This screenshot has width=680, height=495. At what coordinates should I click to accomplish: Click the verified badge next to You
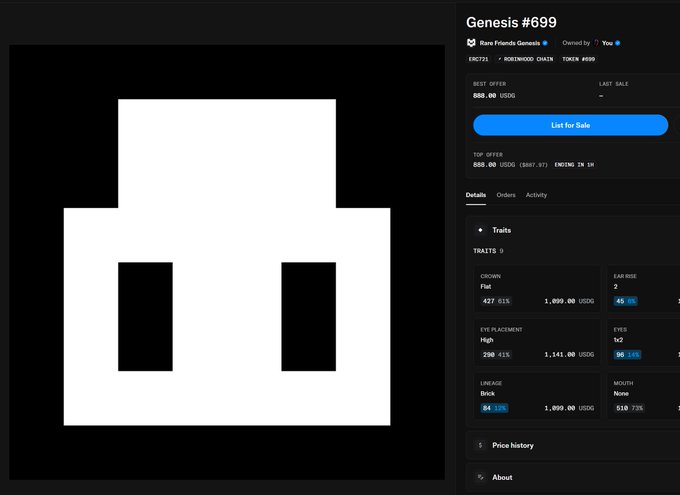618,43
